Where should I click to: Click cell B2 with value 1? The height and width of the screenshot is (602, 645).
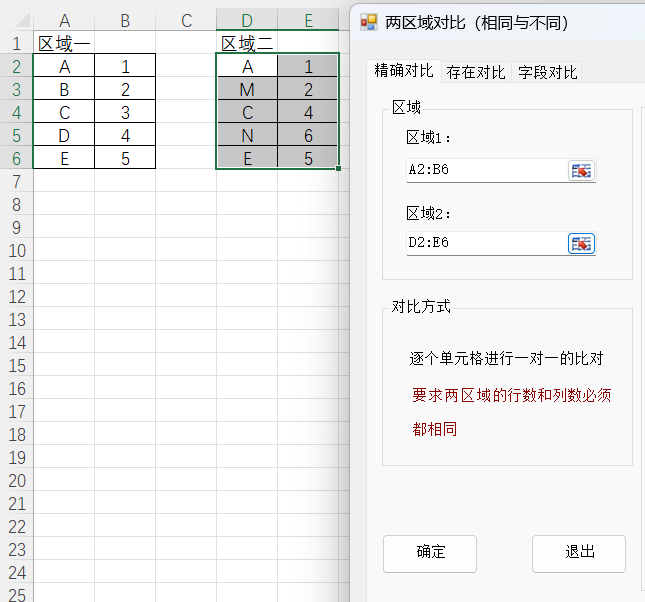[x=125, y=66]
